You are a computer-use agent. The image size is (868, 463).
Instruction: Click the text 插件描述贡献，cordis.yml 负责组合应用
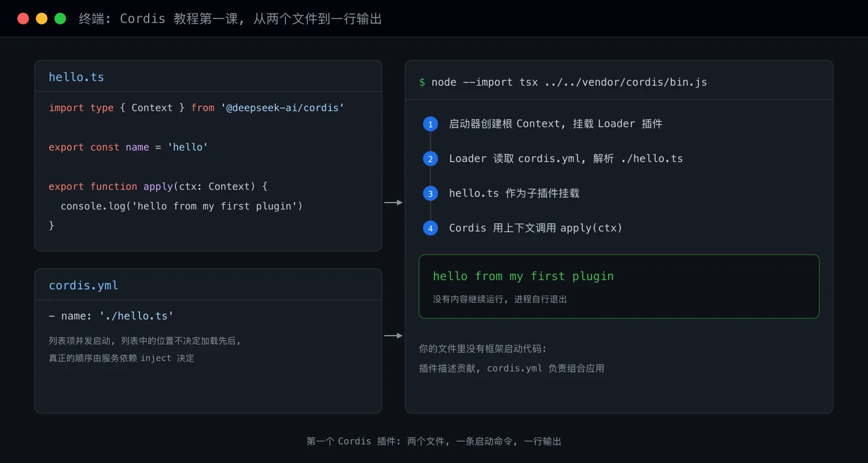[512, 369]
